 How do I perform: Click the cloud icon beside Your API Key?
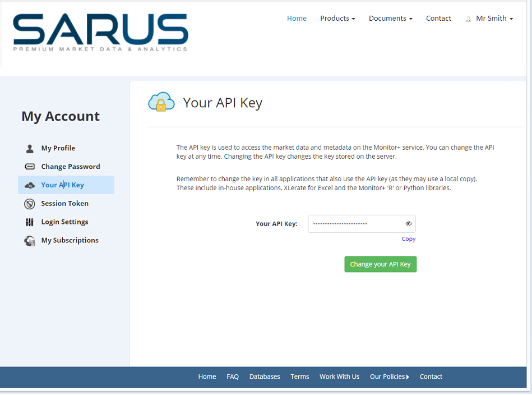(x=30, y=185)
